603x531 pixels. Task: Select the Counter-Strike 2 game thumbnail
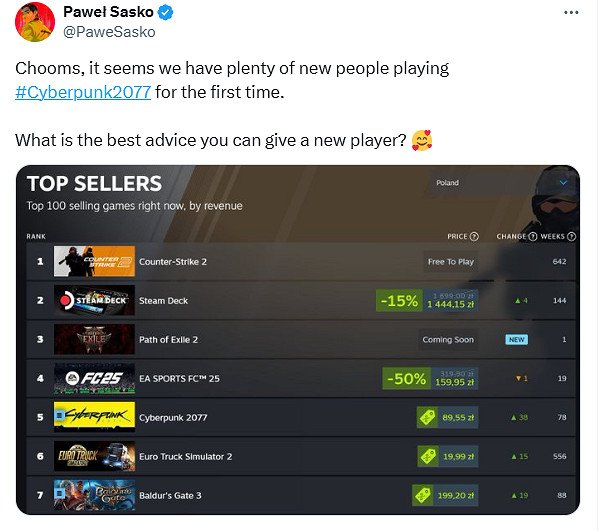94,262
